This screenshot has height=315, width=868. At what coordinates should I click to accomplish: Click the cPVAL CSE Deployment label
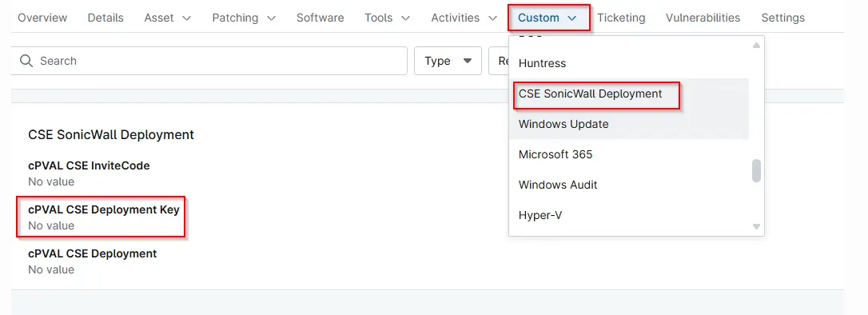coord(93,253)
